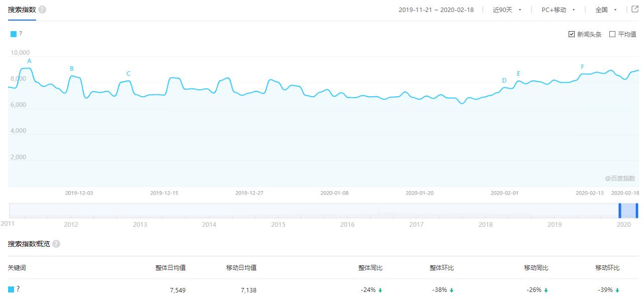Click the date range 2019-11-21 ~ 2020-02-18
644x304 pixels.
(x=436, y=10)
